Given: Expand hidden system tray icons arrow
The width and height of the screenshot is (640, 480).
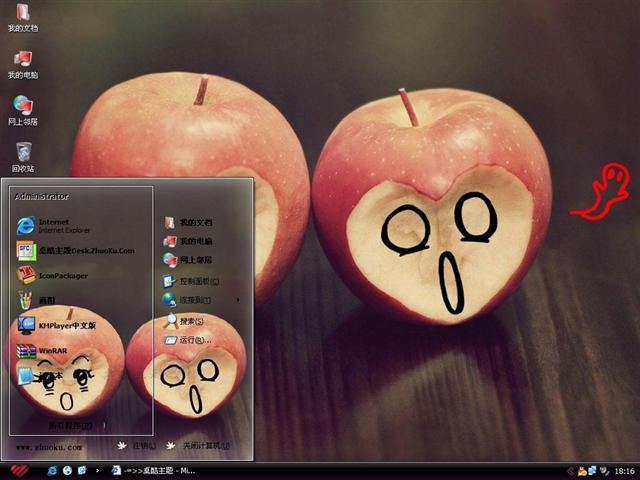Looking at the screenshot, I should click(570, 471).
